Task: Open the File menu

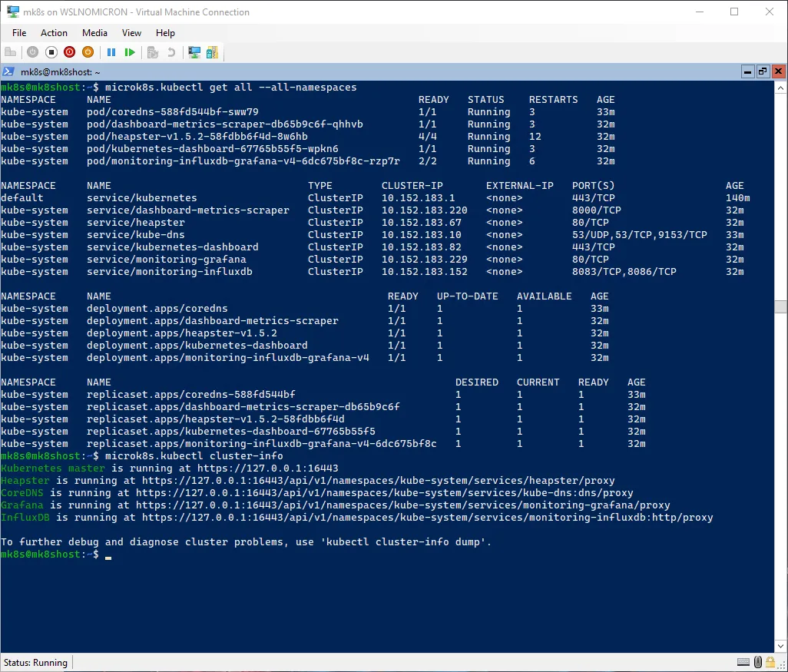Action: (19, 33)
